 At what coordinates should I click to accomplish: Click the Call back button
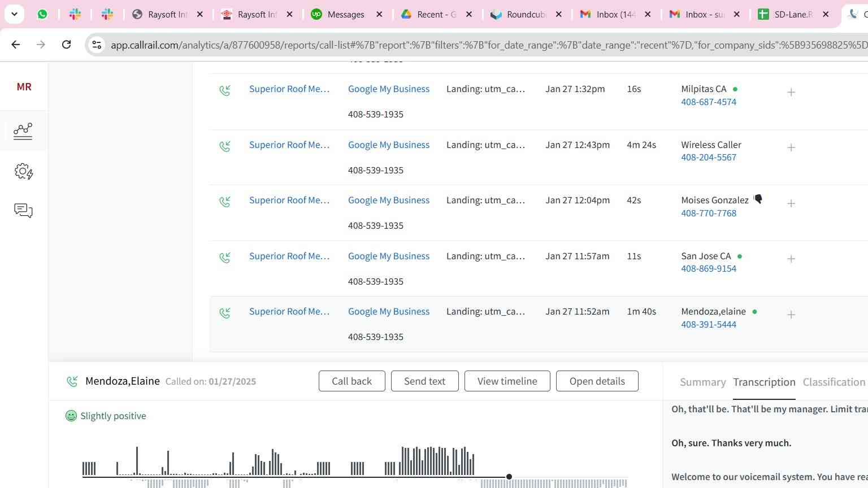[x=351, y=381]
